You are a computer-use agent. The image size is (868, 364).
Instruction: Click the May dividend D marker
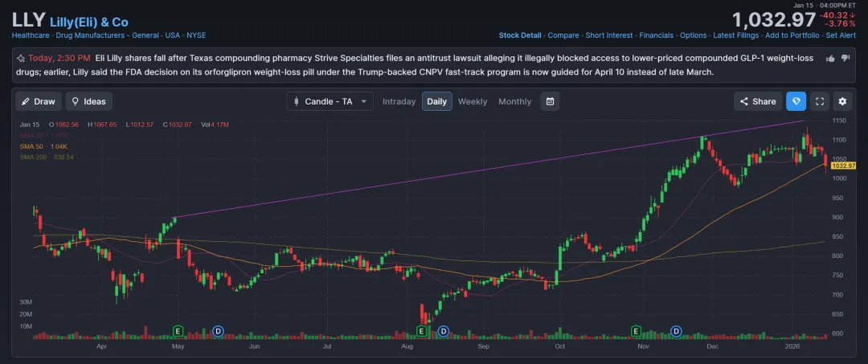point(218,331)
